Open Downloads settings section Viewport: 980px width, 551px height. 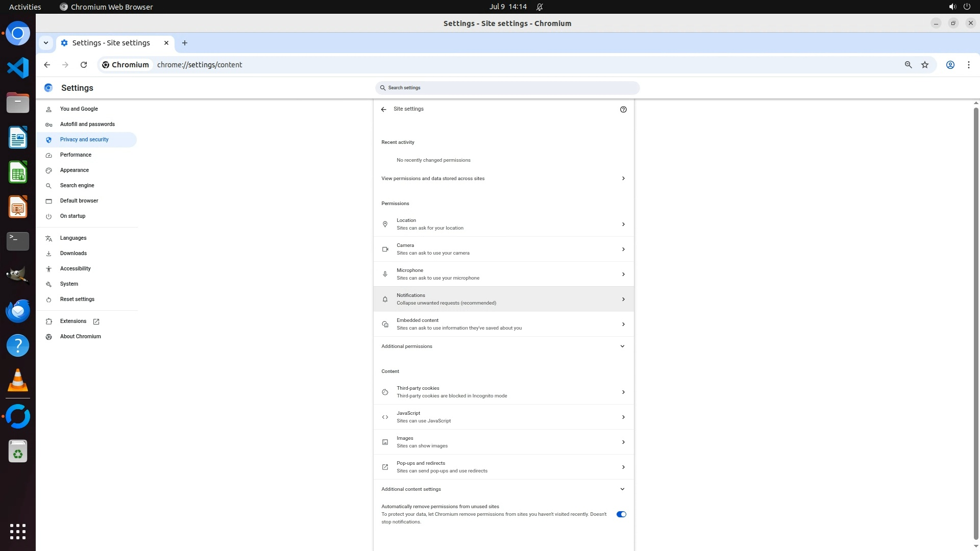click(x=73, y=254)
